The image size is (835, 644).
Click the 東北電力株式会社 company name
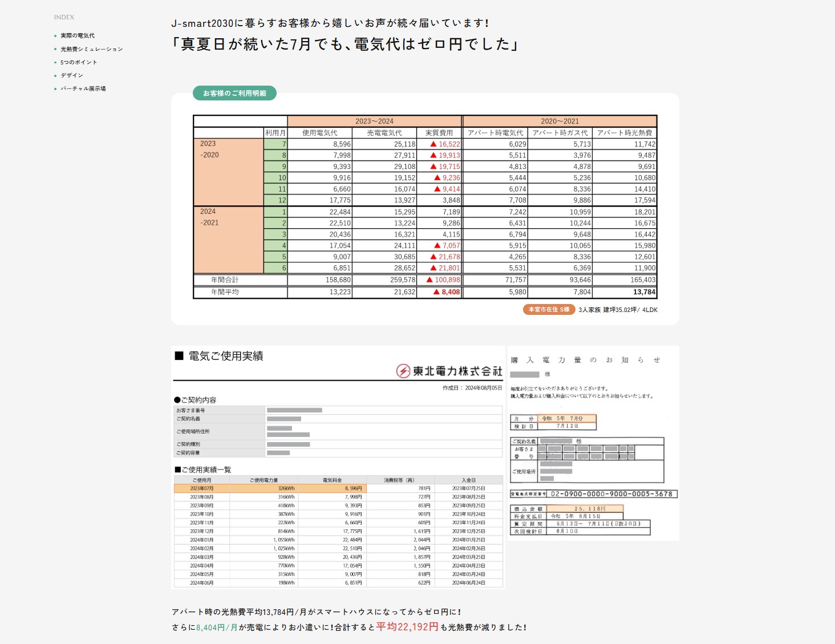[457, 371]
